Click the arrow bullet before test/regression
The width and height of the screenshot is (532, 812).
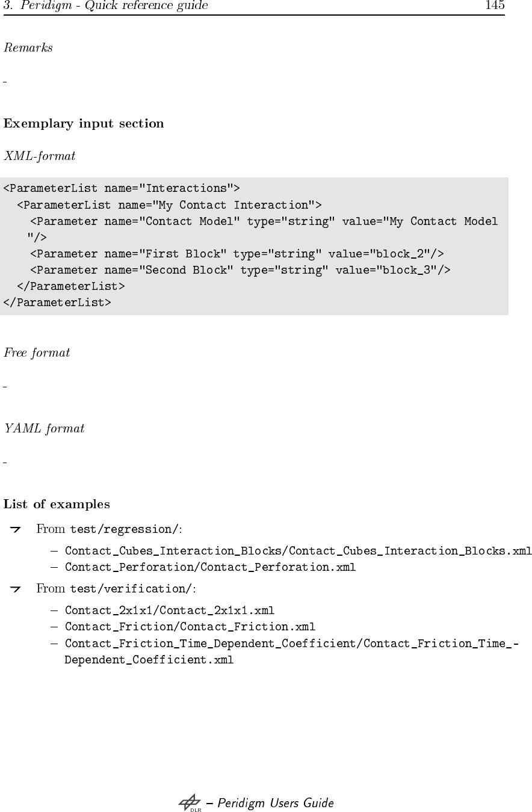coord(16,529)
